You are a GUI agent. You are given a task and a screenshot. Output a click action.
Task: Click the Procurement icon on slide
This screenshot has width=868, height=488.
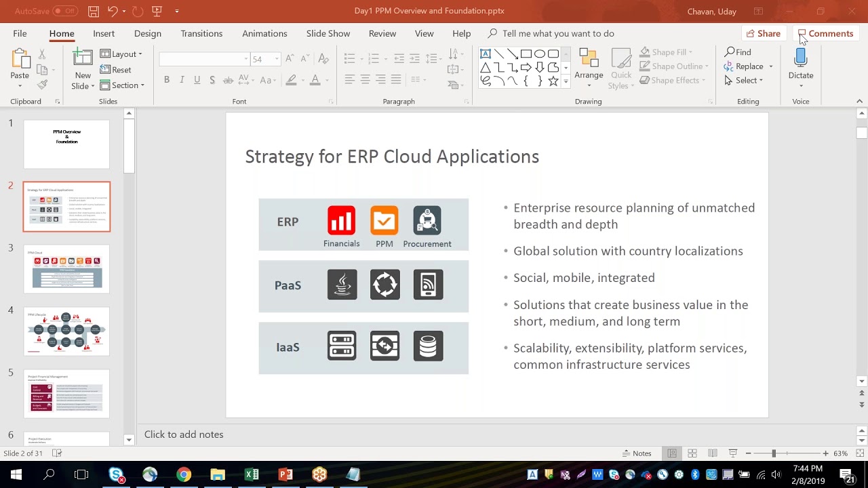tap(427, 220)
